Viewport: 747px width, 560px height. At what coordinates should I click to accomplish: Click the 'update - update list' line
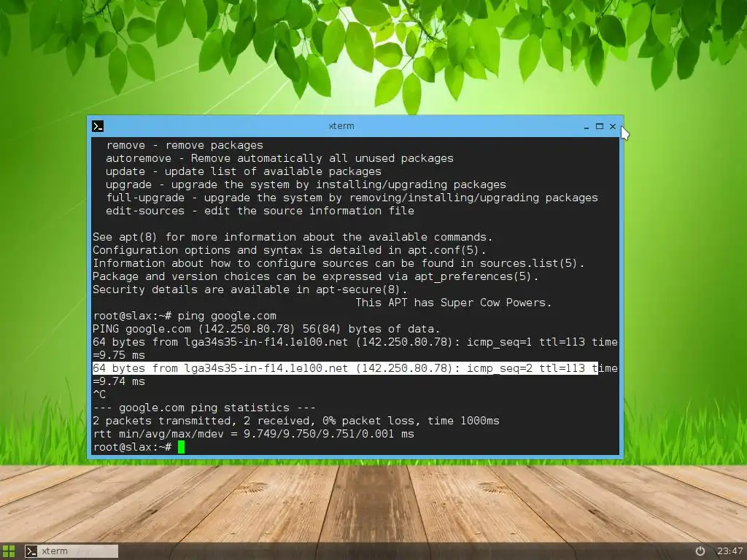[244, 171]
